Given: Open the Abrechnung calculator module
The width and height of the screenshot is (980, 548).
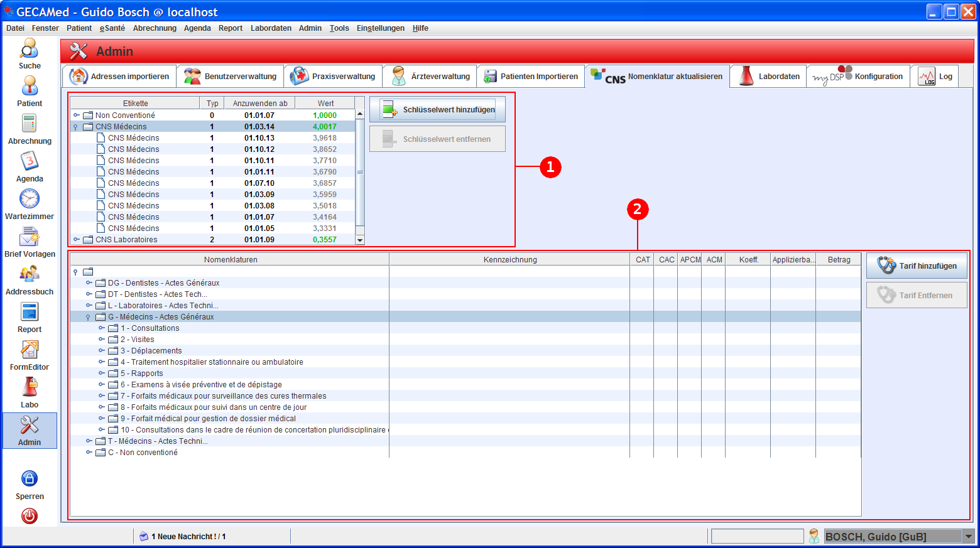Looking at the screenshot, I should tap(30, 124).
